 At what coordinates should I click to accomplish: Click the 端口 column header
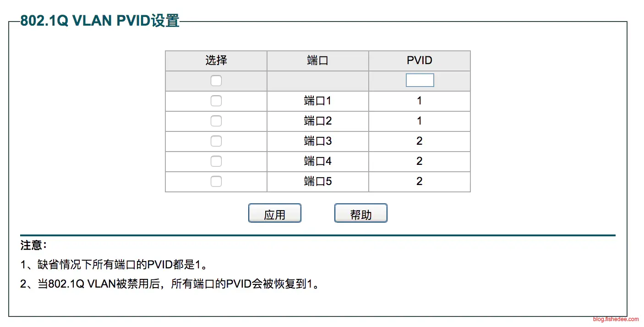(317, 60)
